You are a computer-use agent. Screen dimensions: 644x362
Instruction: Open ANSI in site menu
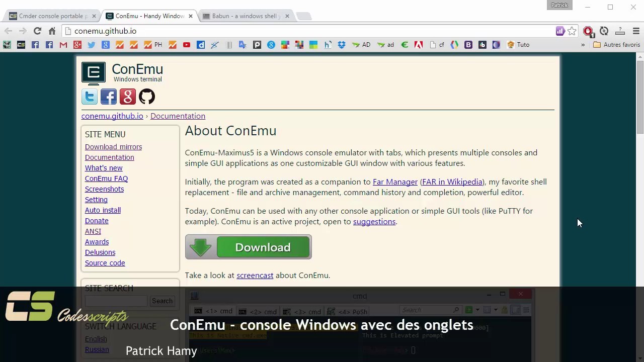(93, 231)
